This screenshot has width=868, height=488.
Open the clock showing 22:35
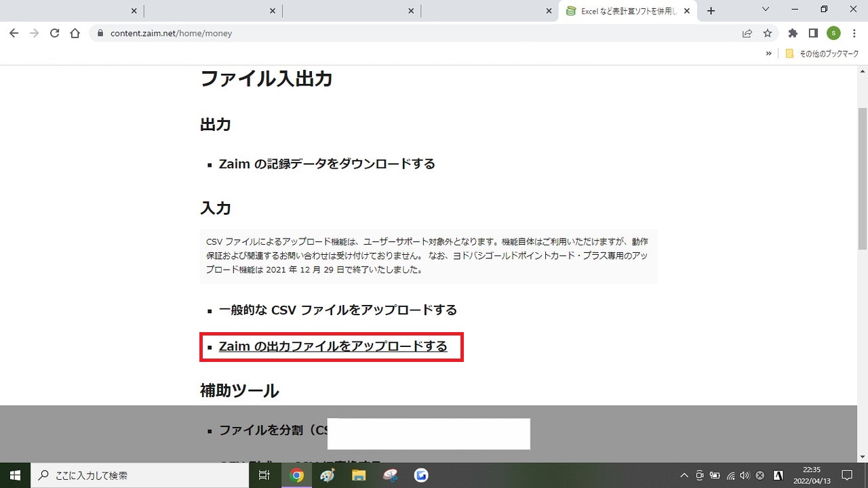(812, 475)
